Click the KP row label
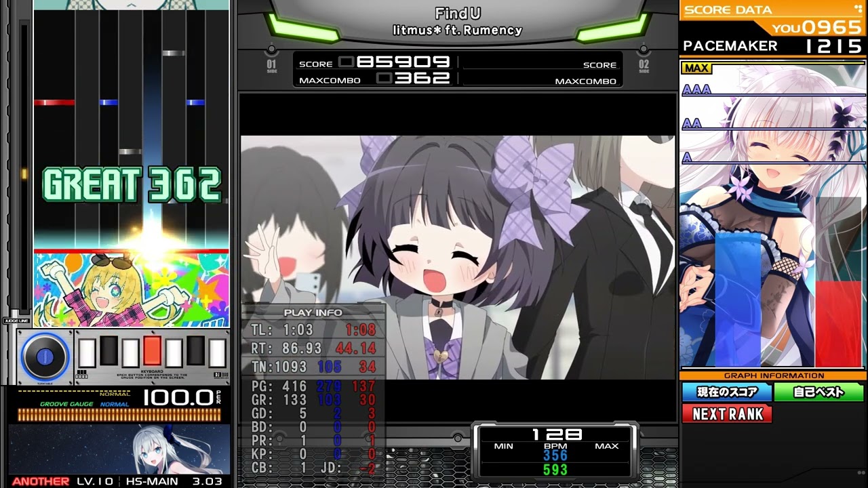The height and width of the screenshot is (488, 868). click(262, 455)
